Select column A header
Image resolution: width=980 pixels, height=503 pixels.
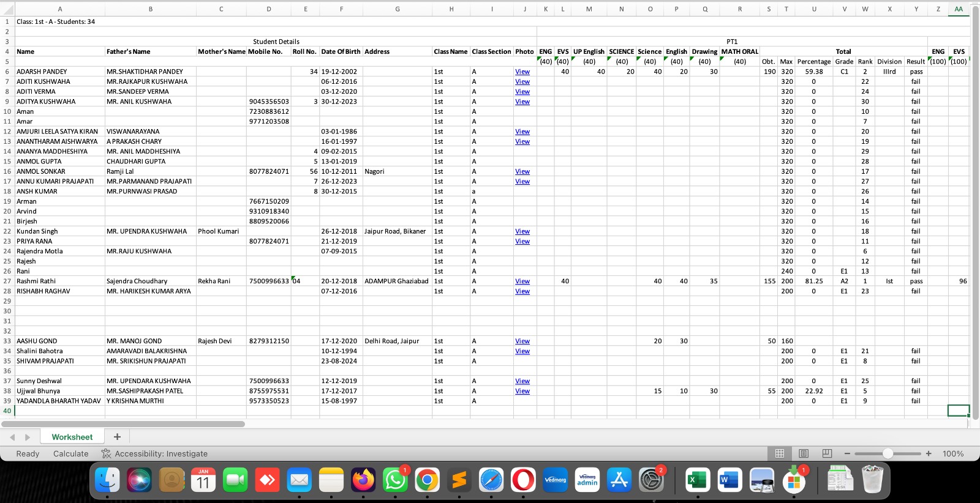(60, 9)
